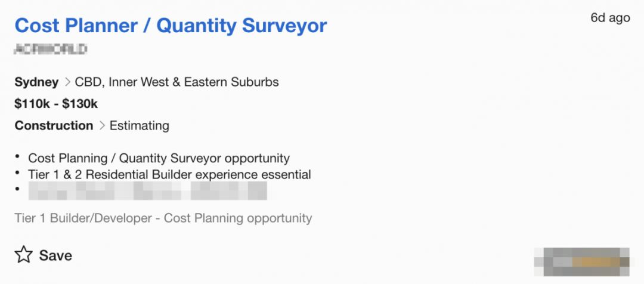Click the $110k - $130k salary range

(x=56, y=104)
